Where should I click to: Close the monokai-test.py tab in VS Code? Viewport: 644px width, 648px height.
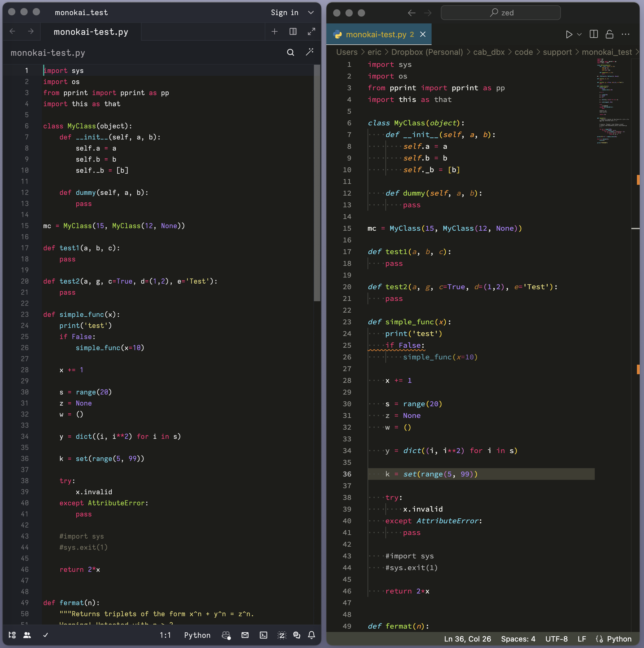pos(423,34)
